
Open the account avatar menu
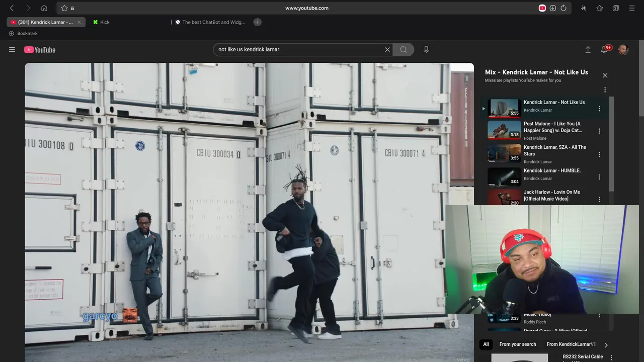(x=623, y=49)
